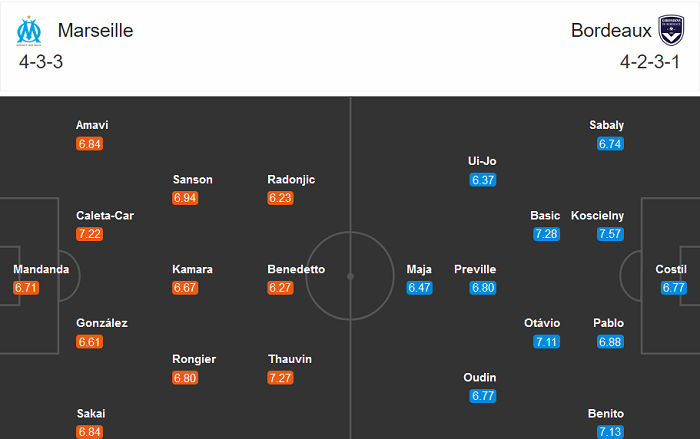Click Koscielny's 7.57 rating badge

click(610, 234)
